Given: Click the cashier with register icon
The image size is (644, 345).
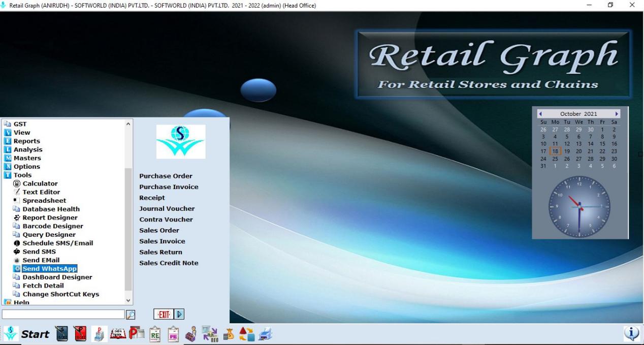Looking at the screenshot, I should [x=191, y=334].
